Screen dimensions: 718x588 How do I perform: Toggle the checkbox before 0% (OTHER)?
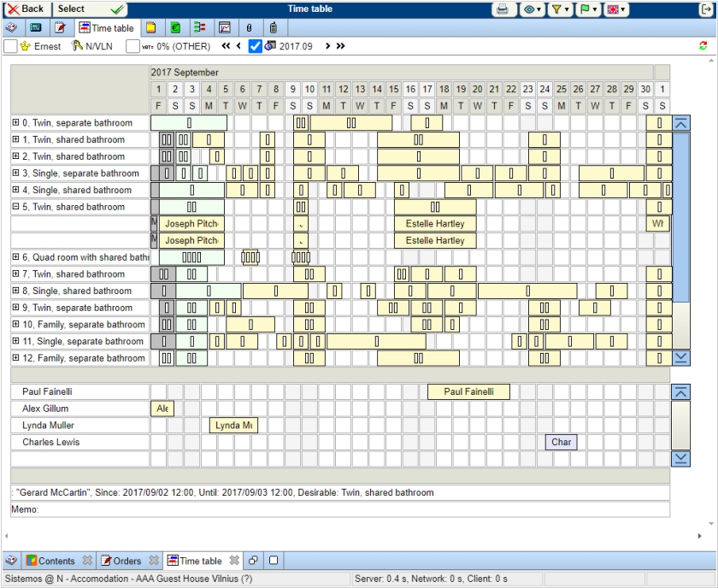pos(132,47)
